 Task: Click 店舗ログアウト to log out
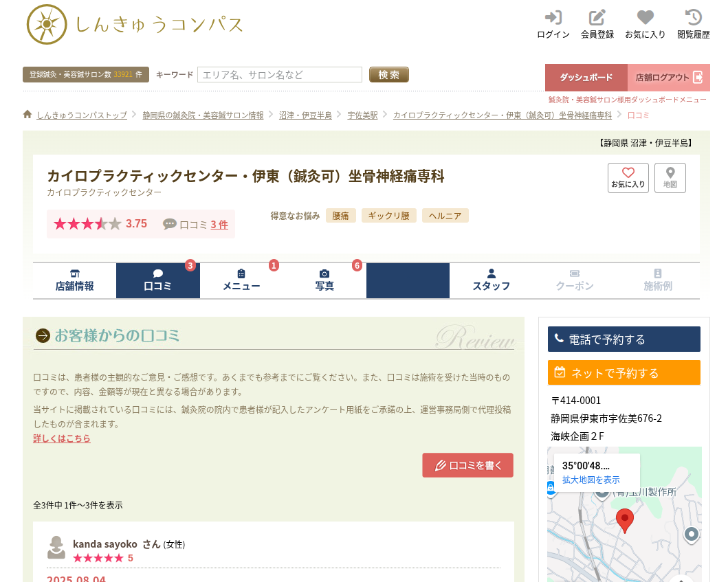tap(668, 78)
